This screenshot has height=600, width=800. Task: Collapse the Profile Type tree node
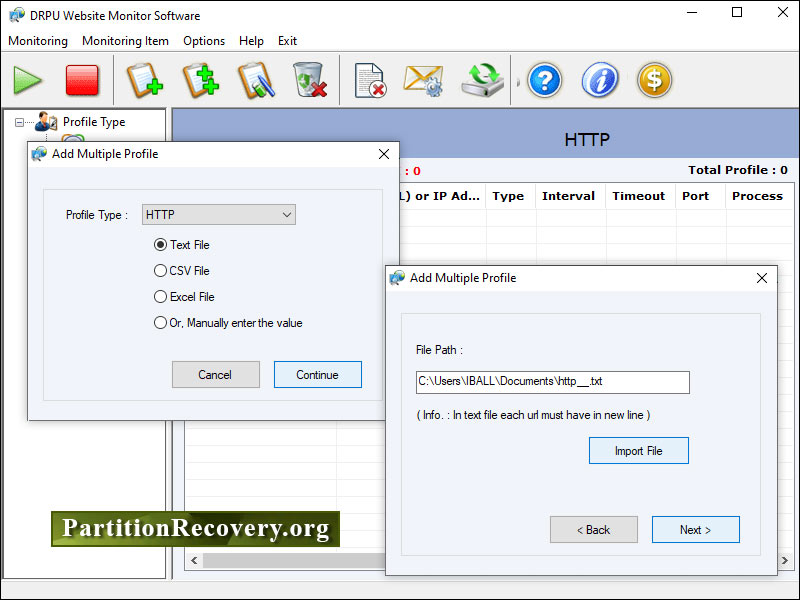click(x=19, y=123)
